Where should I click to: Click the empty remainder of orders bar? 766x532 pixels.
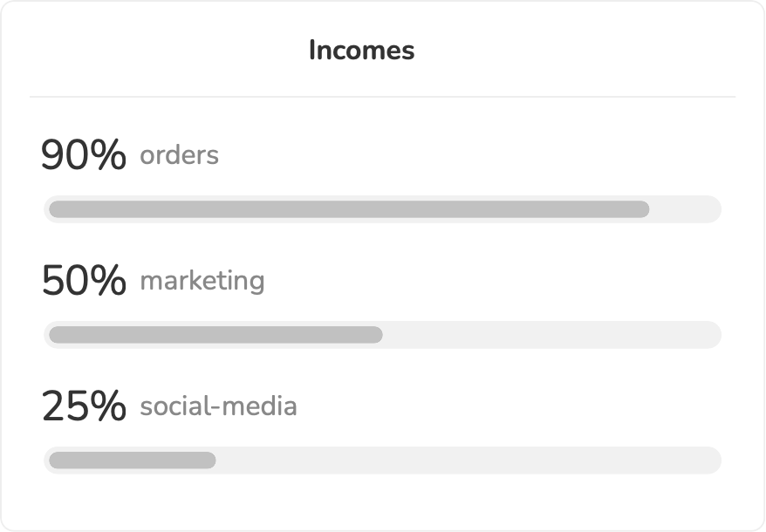[x=685, y=209]
